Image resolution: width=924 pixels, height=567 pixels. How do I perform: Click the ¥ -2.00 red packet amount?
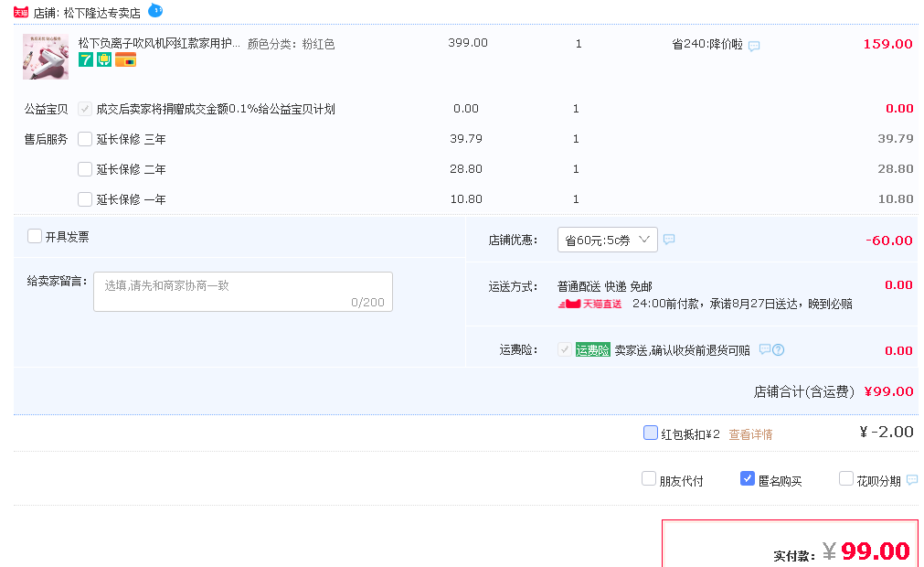(x=887, y=432)
